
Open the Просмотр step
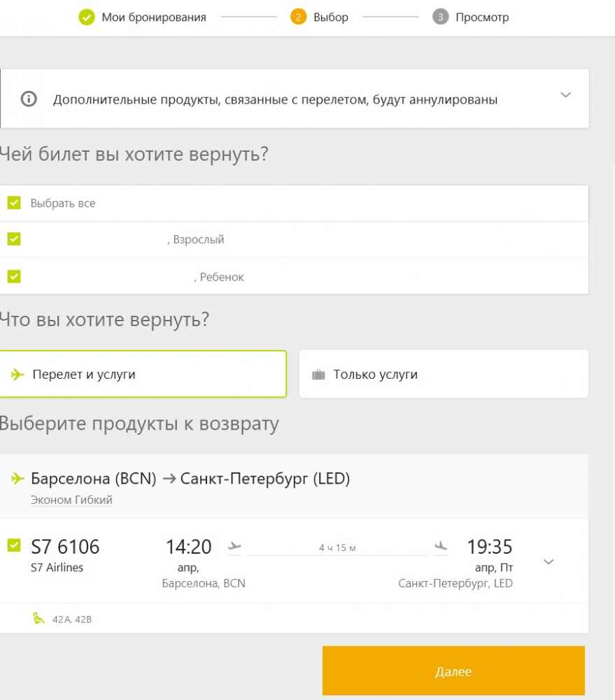coord(482,17)
